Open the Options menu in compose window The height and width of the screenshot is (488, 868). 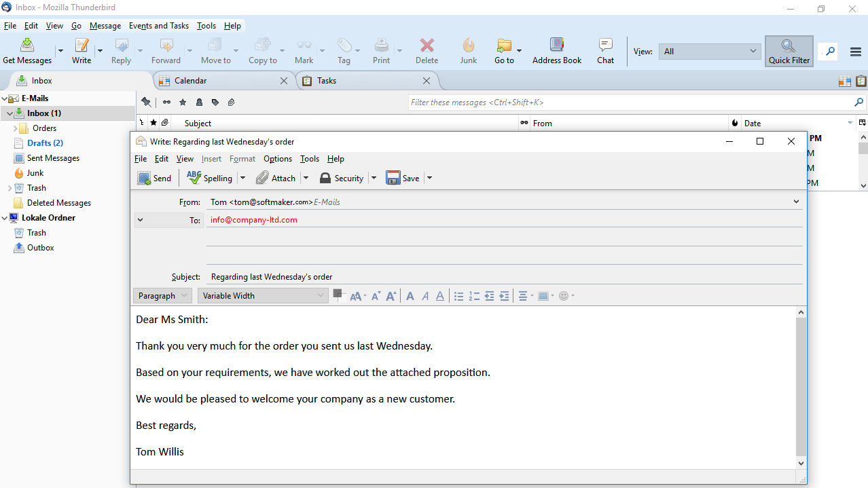point(278,159)
